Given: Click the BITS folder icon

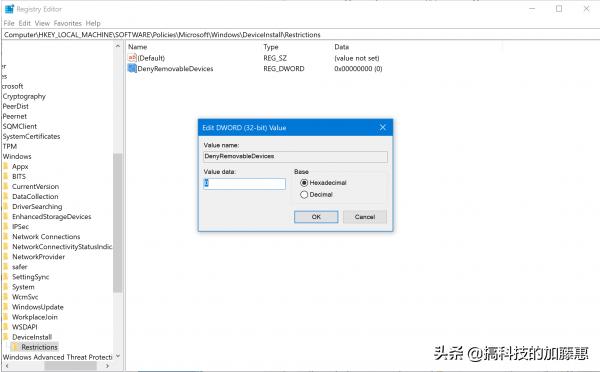Looking at the screenshot, I should pyautogui.click(x=6, y=176).
